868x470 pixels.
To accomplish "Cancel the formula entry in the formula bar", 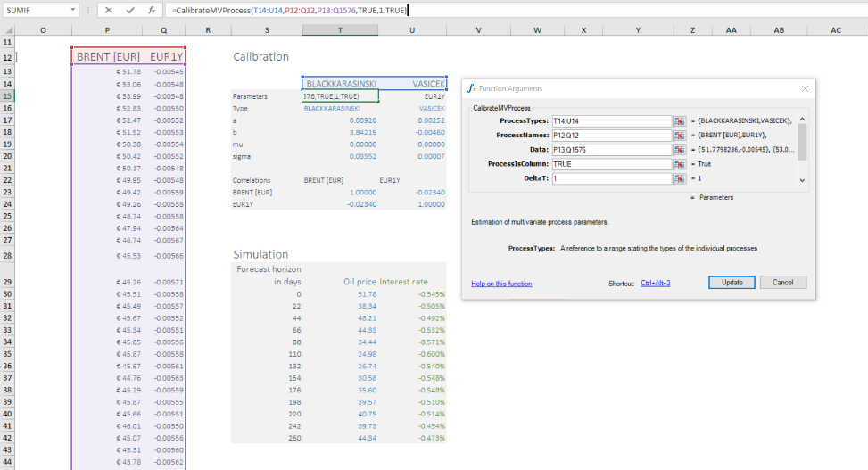I will pos(109,10).
